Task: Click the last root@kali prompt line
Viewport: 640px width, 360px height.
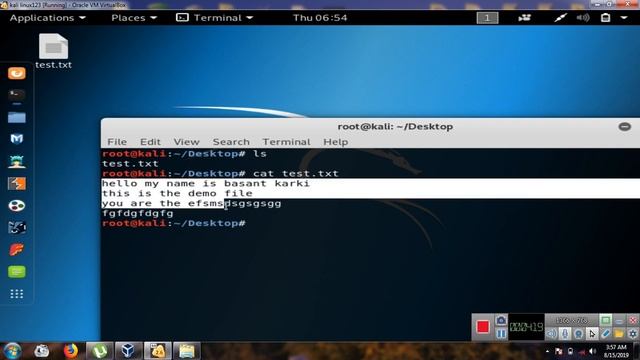Action: click(174, 223)
